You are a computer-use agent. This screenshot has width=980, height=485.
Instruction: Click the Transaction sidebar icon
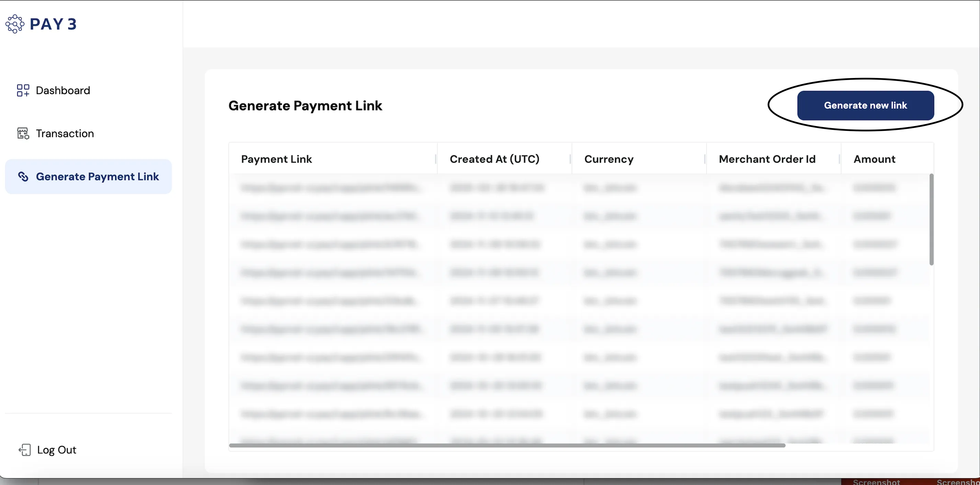[23, 133]
